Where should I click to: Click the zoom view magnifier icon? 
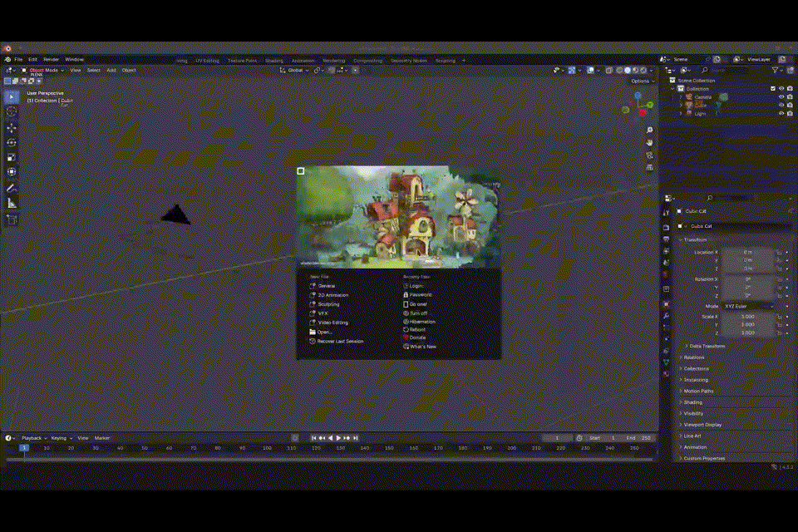coord(649,131)
